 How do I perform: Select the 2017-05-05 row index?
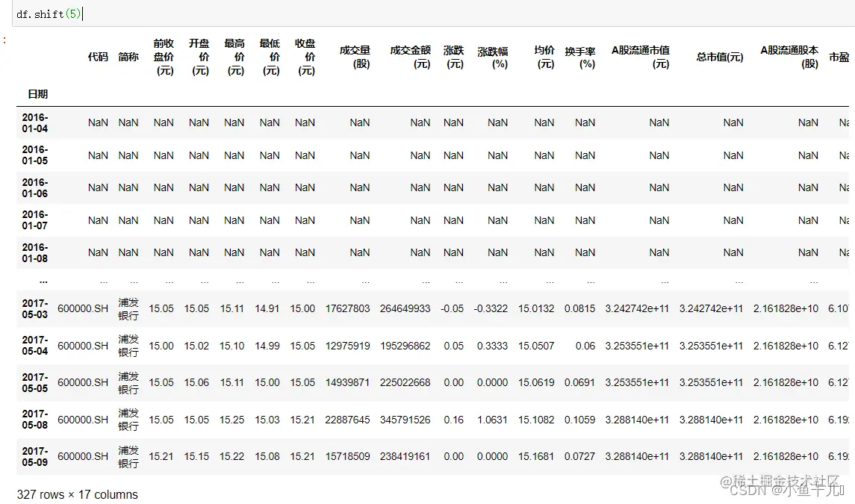pos(35,382)
